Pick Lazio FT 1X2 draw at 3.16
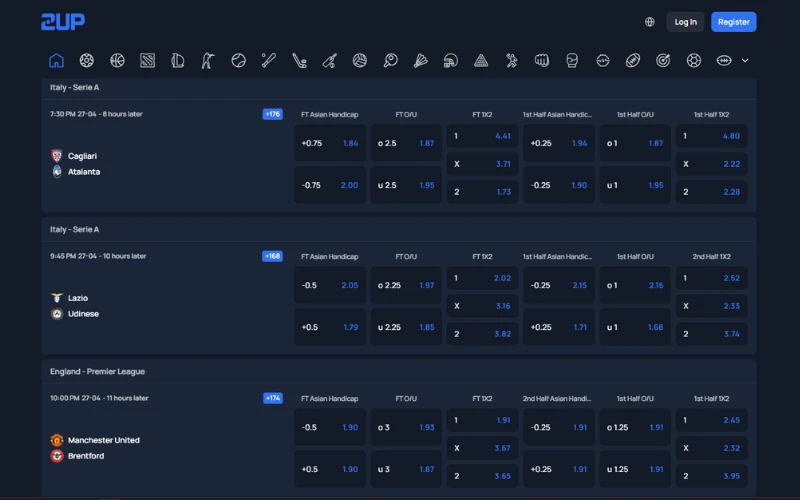The width and height of the screenshot is (800, 500). 483,306
